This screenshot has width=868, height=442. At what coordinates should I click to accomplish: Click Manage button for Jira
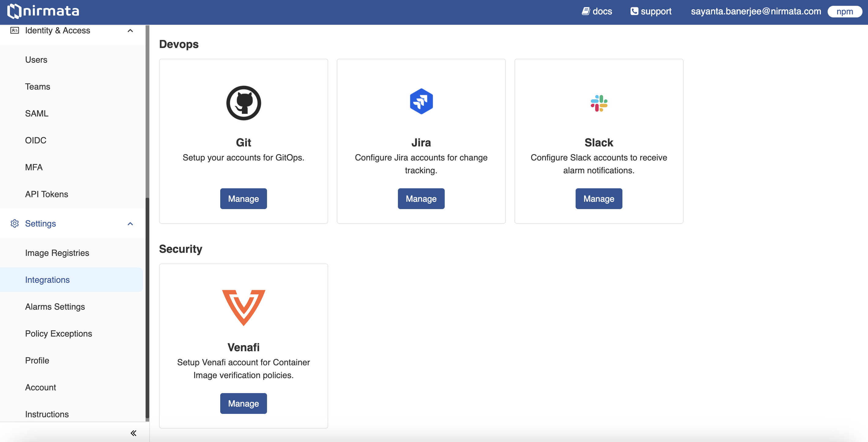pos(421,199)
